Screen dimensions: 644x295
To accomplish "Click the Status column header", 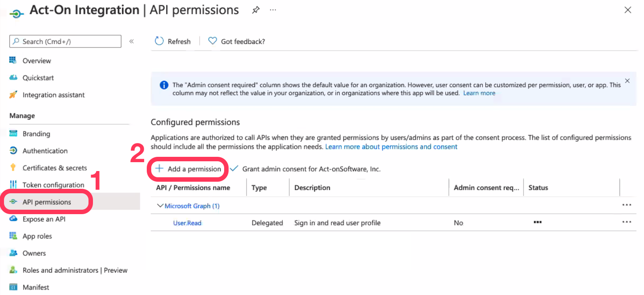I will (x=538, y=187).
